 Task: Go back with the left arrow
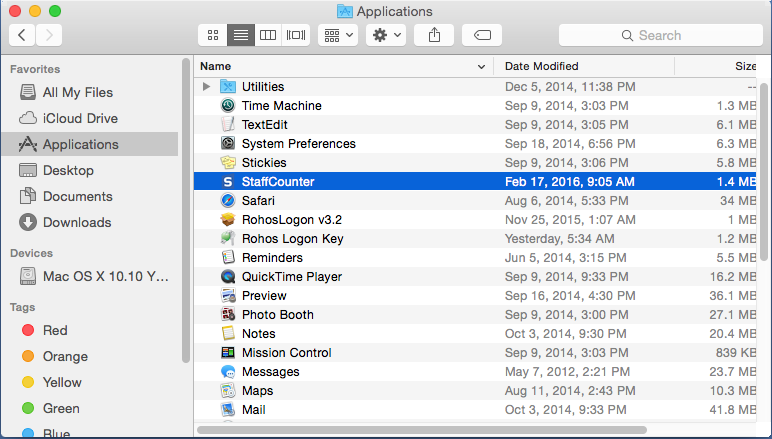(x=22, y=35)
